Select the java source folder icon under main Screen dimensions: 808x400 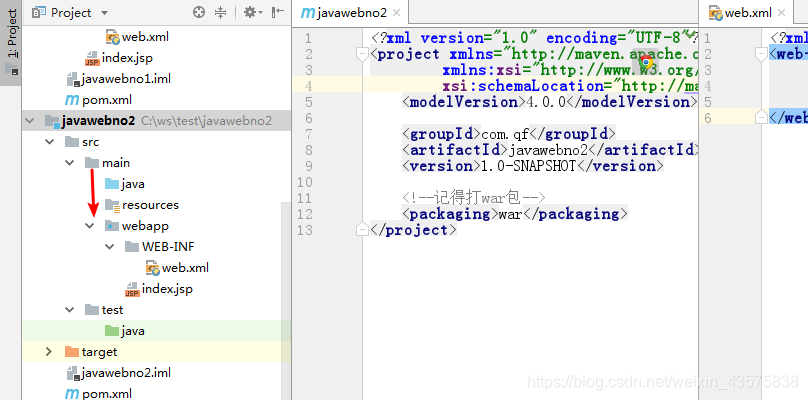tap(112, 184)
